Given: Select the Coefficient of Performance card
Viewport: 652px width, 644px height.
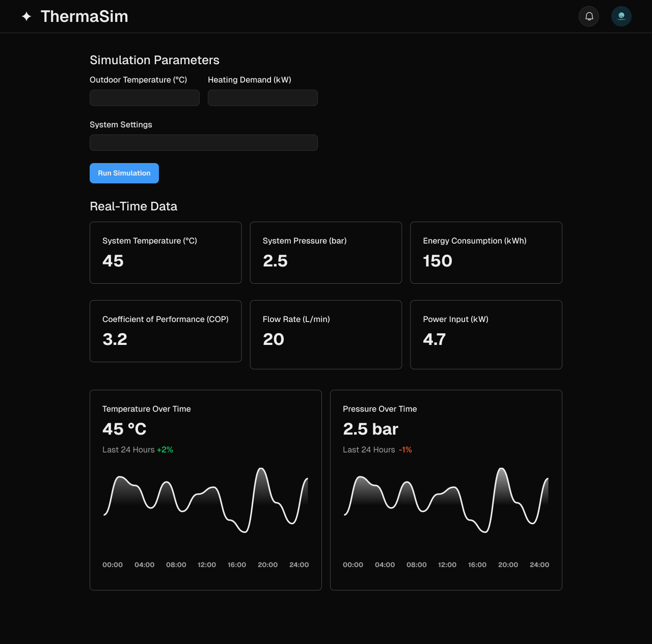Looking at the screenshot, I should tap(166, 331).
